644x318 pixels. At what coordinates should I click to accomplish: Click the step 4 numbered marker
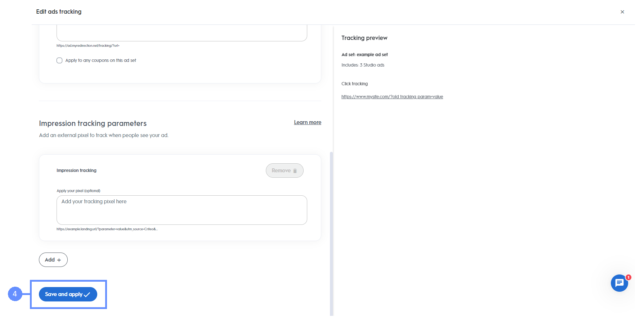tap(15, 294)
